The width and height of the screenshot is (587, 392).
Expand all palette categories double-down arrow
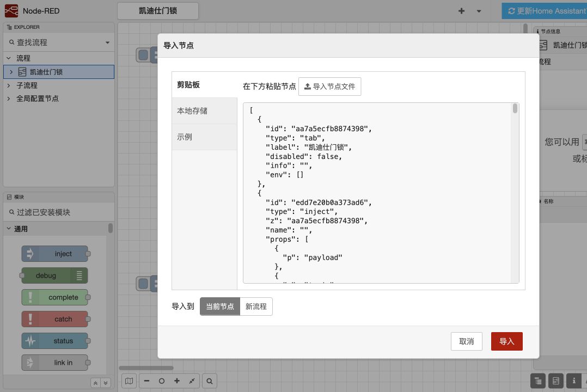(x=106, y=383)
